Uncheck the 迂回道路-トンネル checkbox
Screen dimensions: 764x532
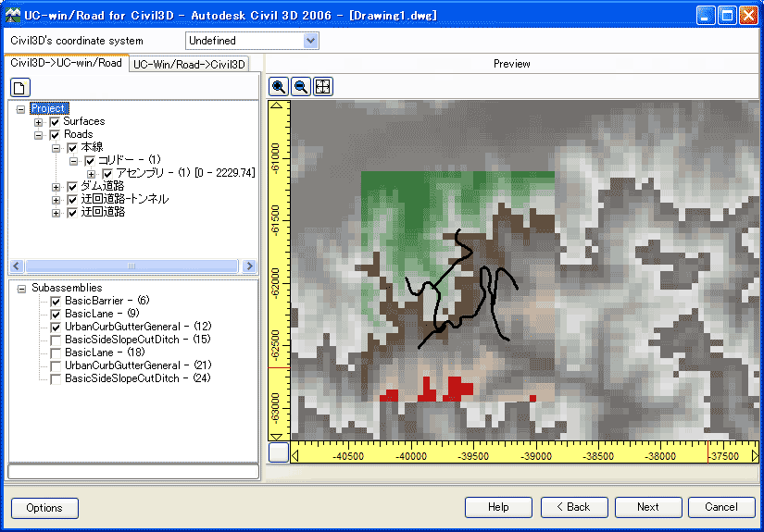72,200
